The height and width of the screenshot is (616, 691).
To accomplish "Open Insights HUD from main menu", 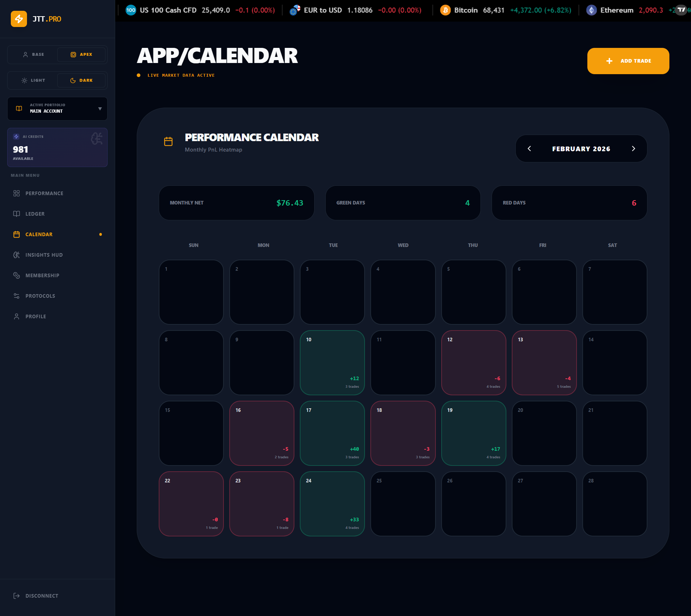I will click(x=44, y=255).
